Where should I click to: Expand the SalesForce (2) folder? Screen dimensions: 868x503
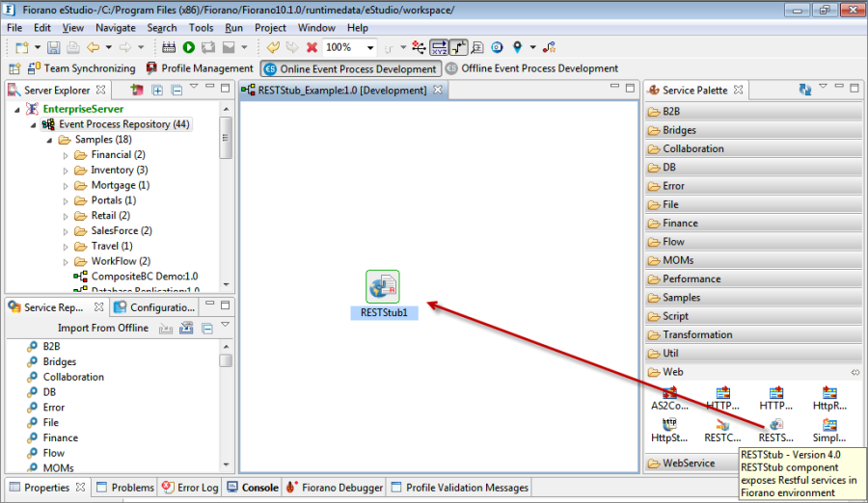(x=66, y=231)
